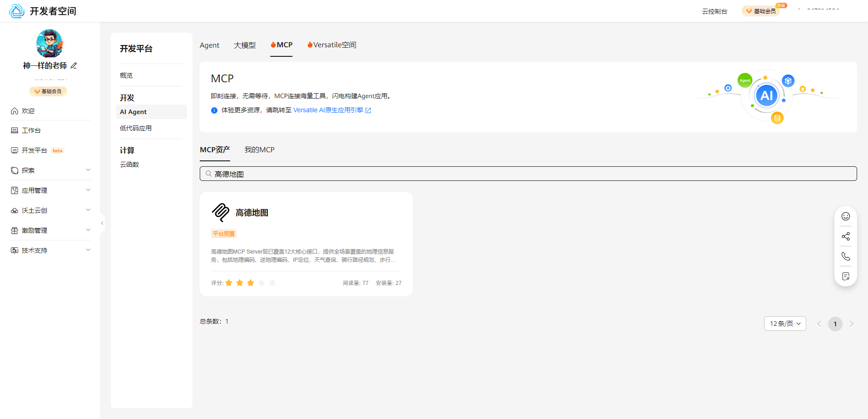Click the 沃土云创 sidebar icon
This screenshot has height=419, width=868.
pyautogui.click(x=15, y=210)
